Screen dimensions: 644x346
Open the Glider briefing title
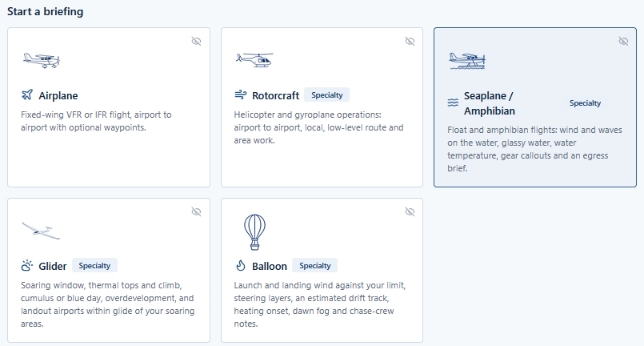(x=53, y=266)
